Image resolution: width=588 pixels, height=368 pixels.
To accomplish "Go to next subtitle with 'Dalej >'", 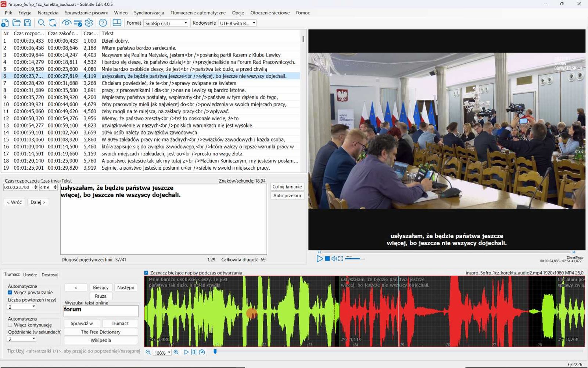I will pyautogui.click(x=38, y=202).
